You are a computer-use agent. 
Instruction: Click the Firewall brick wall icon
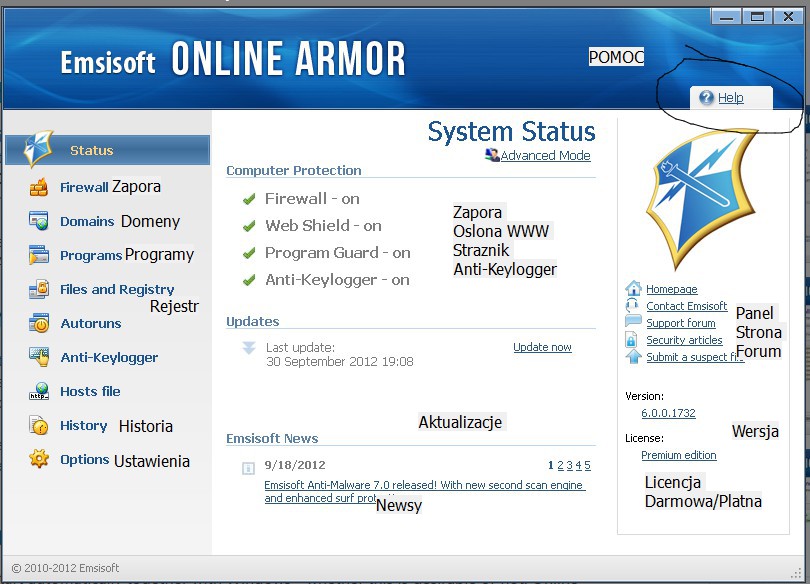click(x=39, y=187)
